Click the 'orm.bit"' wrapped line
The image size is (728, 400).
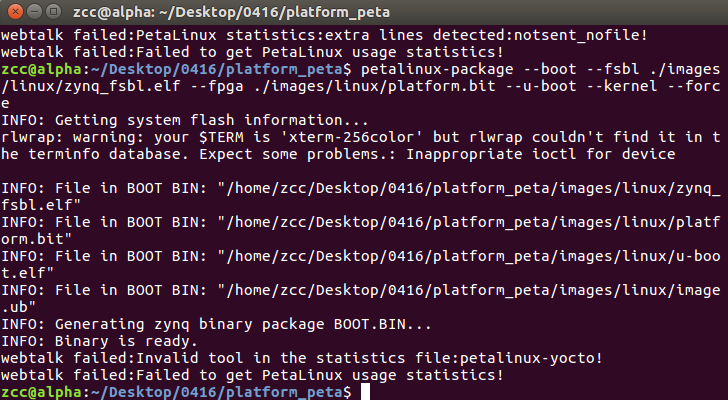coord(36,239)
